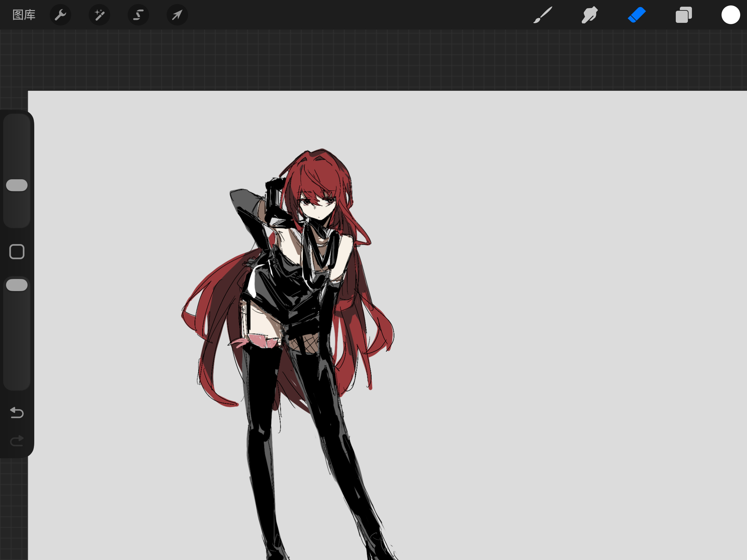Image resolution: width=747 pixels, height=560 pixels.
Task: Select the Smudge tool
Action: click(x=589, y=15)
